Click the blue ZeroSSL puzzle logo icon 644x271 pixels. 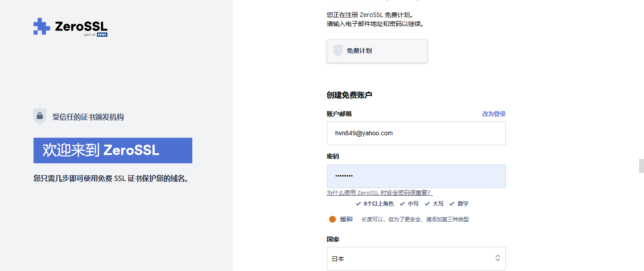[42, 26]
